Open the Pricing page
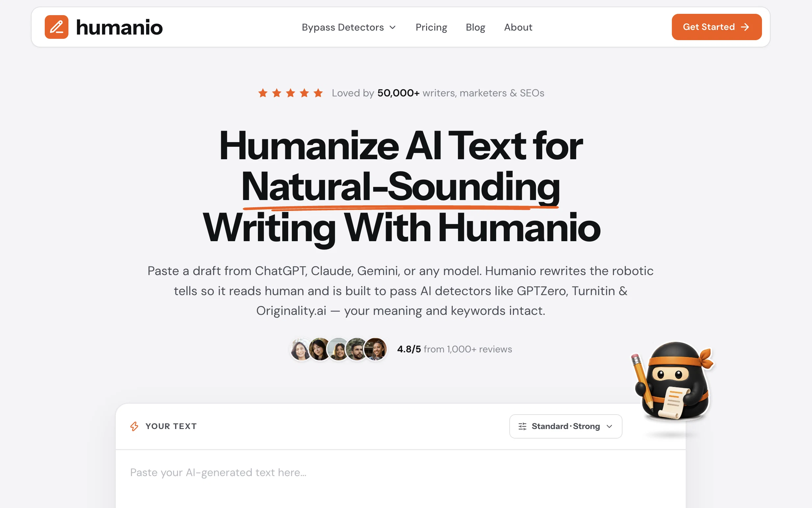Screen dimensions: 812x508 coord(431,27)
